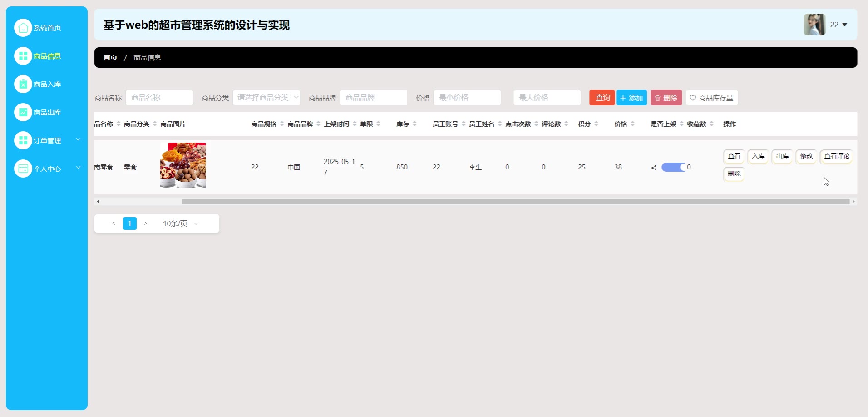Click the horizontal table scrollbar thumb

515,201
